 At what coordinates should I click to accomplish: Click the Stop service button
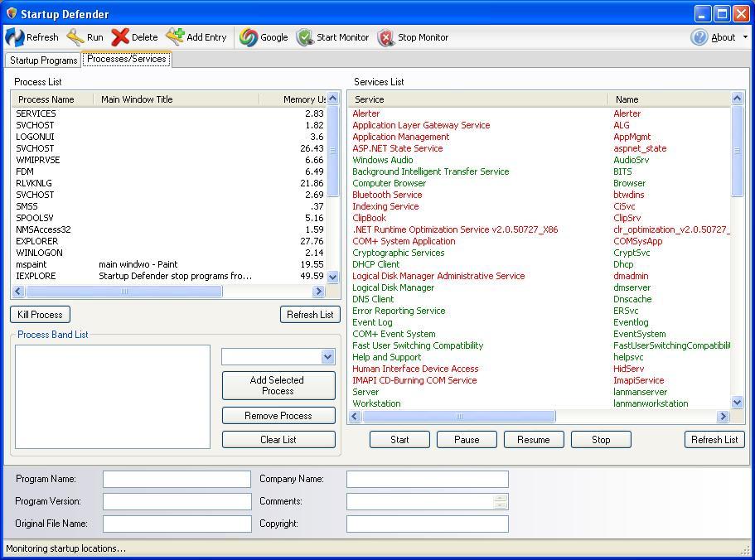tap(601, 440)
